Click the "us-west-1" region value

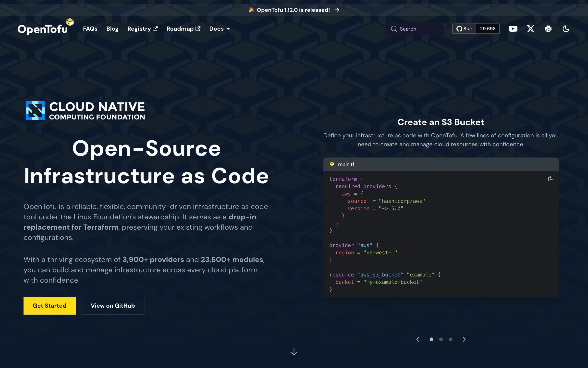pyautogui.click(x=380, y=253)
